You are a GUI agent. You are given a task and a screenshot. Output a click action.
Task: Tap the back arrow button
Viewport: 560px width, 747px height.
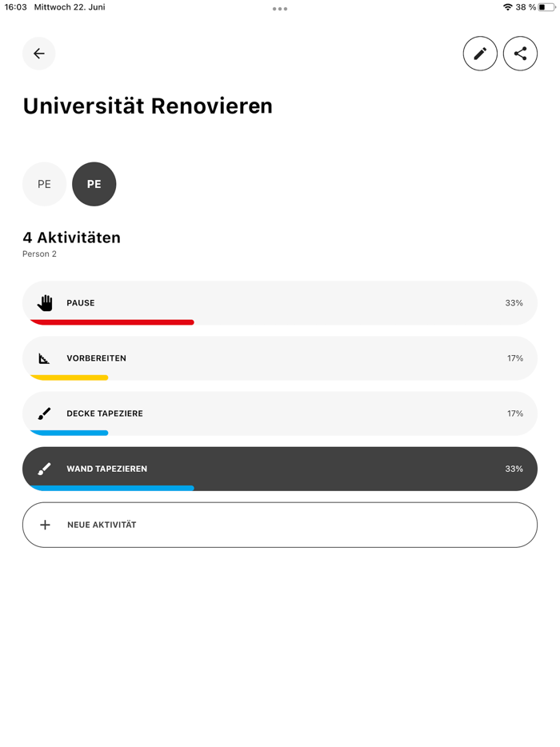pos(39,54)
